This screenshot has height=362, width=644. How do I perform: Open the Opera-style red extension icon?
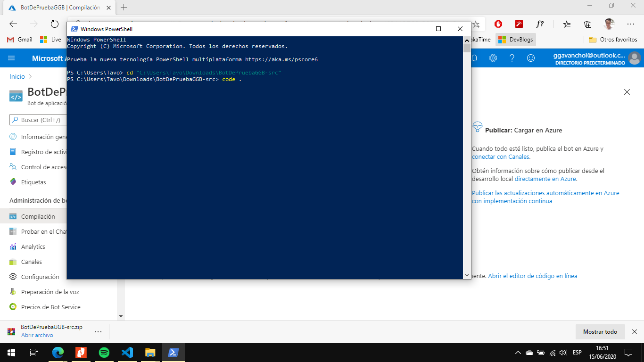point(498,24)
